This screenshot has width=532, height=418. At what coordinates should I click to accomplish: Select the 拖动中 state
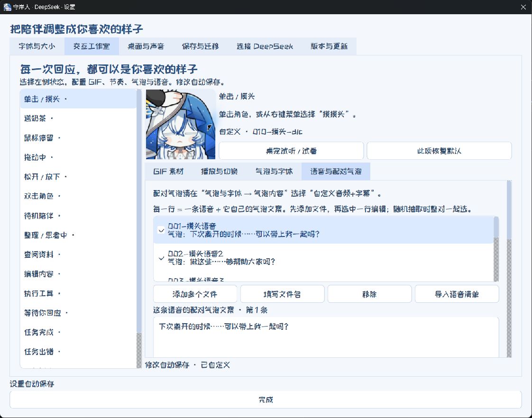78,157
